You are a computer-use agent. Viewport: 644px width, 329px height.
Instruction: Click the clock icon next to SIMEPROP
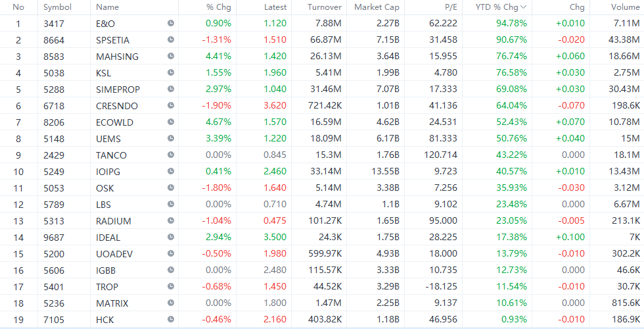point(171,89)
